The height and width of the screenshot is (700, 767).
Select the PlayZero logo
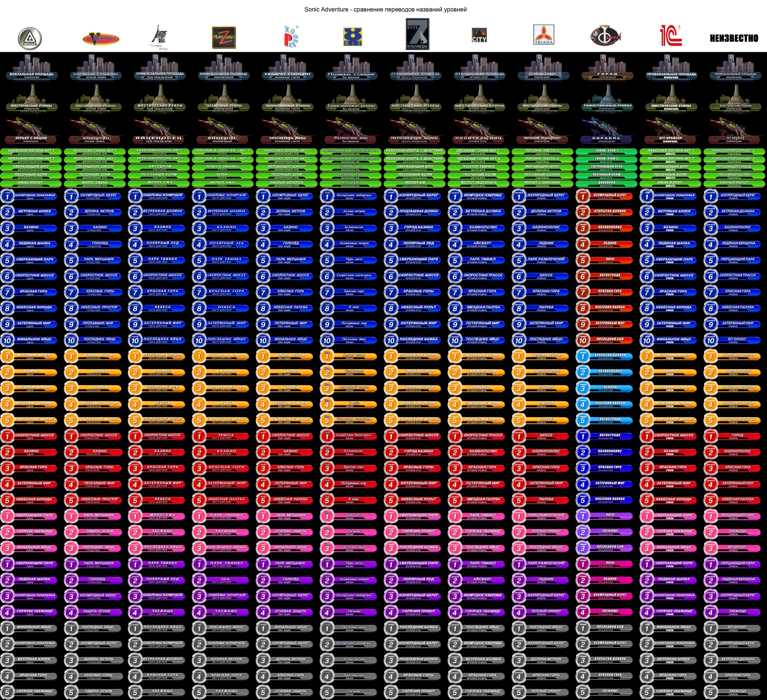point(223,38)
